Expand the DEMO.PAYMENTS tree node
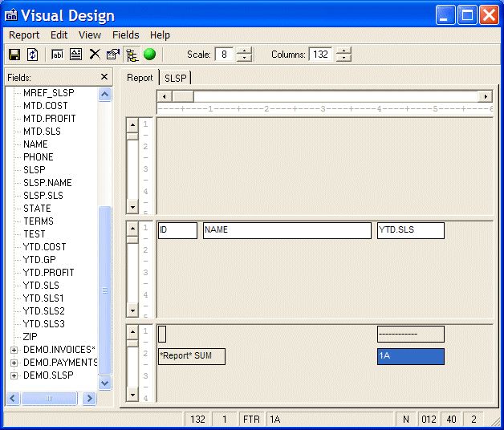Image resolution: width=504 pixels, height=430 pixels. (x=14, y=363)
